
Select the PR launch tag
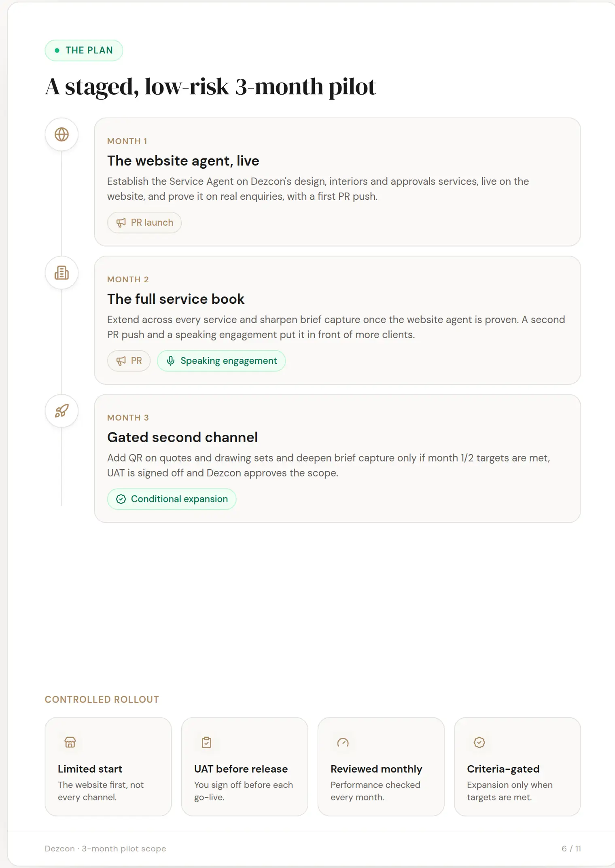(x=144, y=222)
